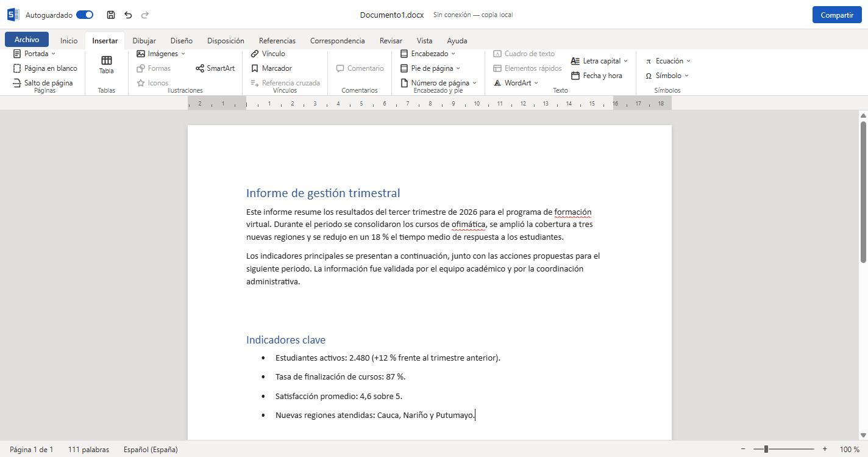The height and width of the screenshot is (457, 868).
Task: Click the save disk icon
Action: coord(110,15)
